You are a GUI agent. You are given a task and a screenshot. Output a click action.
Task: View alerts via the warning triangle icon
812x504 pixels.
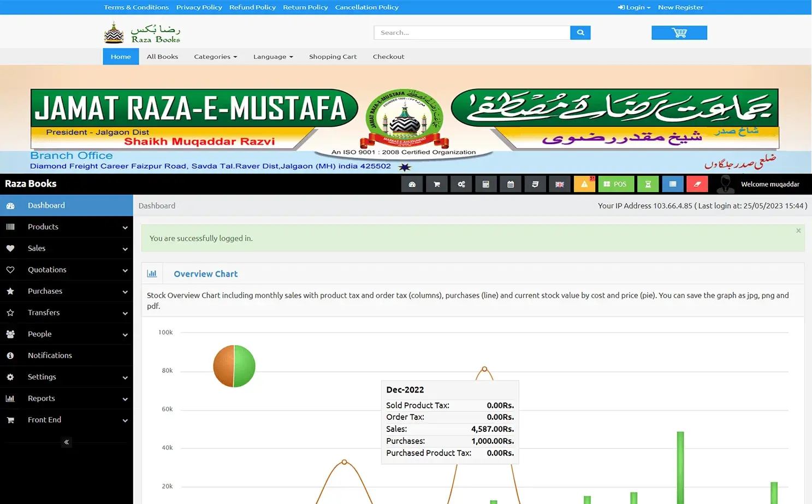click(x=584, y=184)
